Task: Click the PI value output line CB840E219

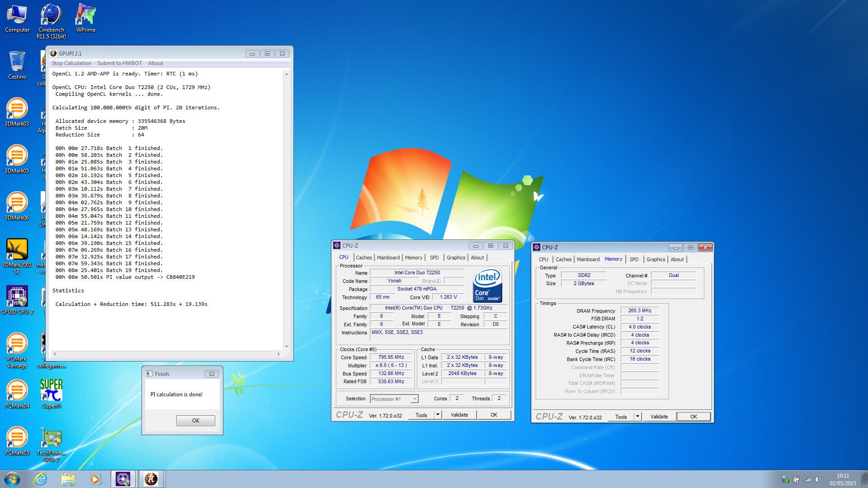Action: coord(125,277)
